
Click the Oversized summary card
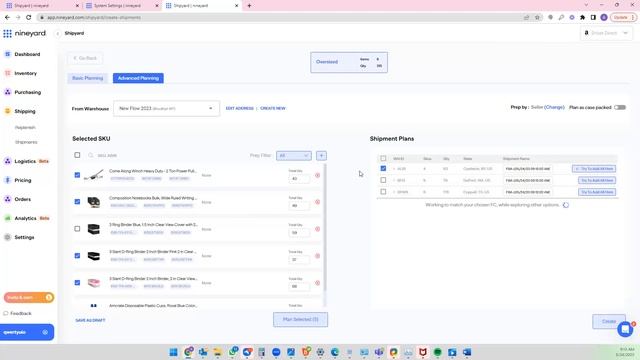[x=349, y=62]
